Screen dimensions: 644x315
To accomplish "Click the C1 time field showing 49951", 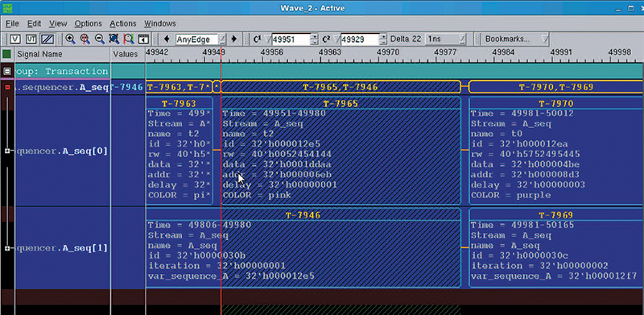I will coord(291,39).
